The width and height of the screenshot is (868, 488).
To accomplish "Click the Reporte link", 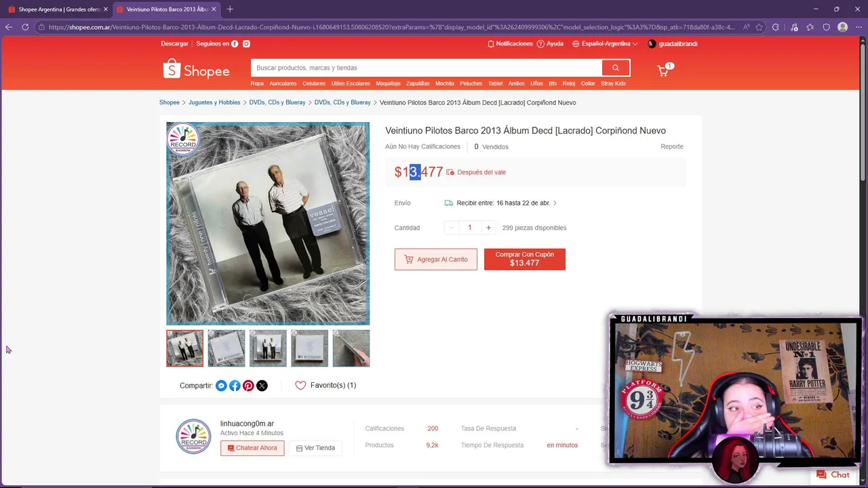I will (672, 146).
